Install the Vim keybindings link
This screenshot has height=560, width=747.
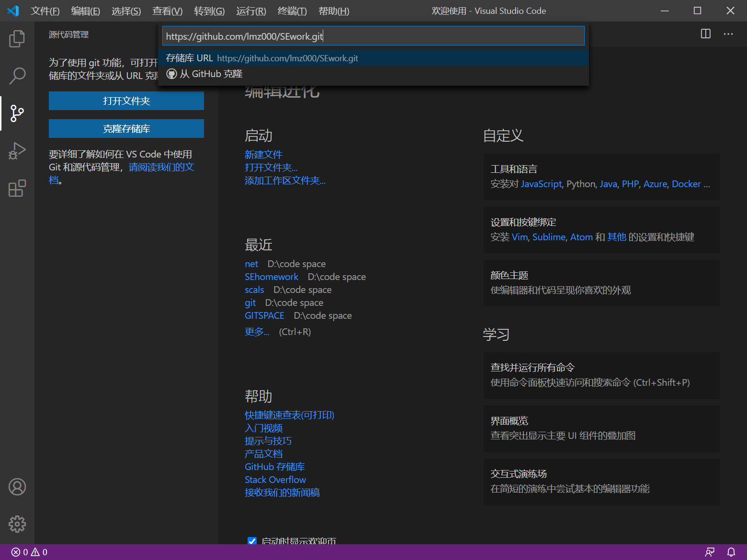(x=520, y=237)
